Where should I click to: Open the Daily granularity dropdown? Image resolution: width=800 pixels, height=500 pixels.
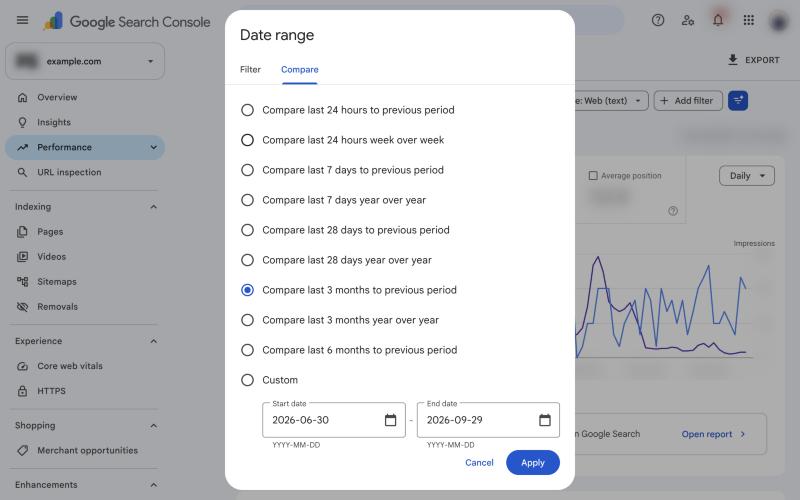point(747,176)
